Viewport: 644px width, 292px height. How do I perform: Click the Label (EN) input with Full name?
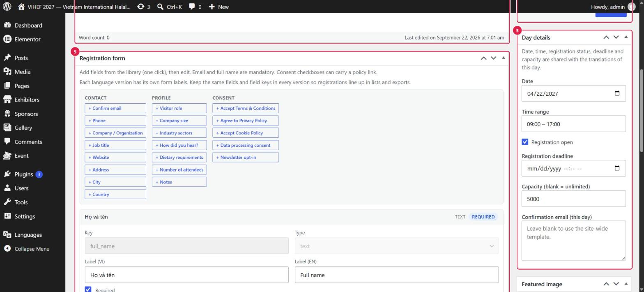tap(397, 275)
